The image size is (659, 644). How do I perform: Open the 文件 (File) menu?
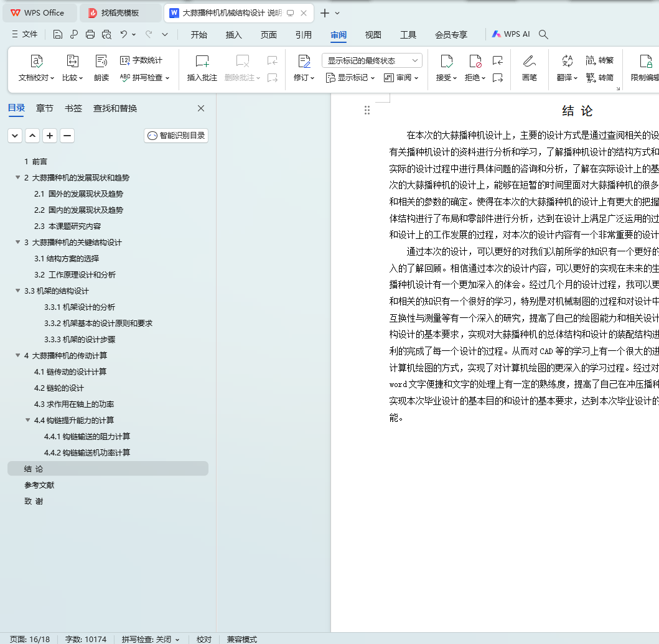pyautogui.click(x=25, y=34)
